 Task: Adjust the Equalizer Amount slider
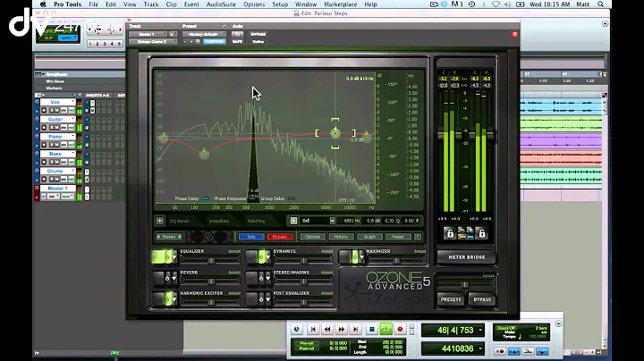click(210, 261)
